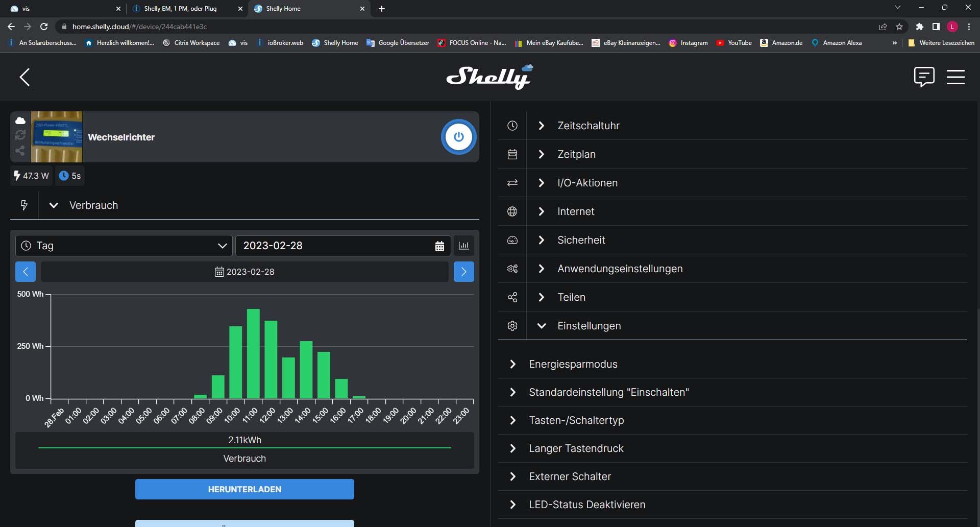Click the globe icon for Internet

click(x=512, y=211)
